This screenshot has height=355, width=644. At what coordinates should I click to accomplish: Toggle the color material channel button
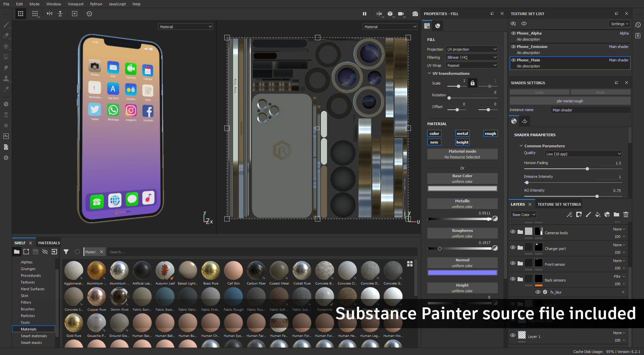coord(434,134)
